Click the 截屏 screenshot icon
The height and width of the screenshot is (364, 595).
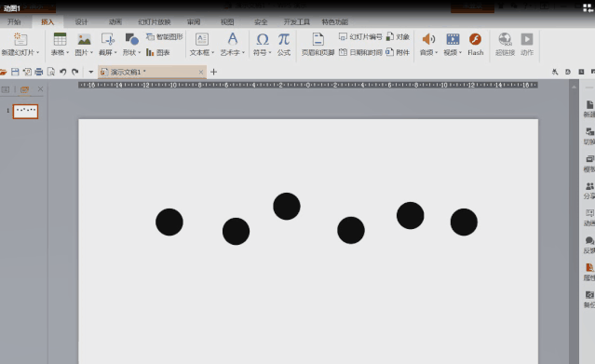pos(108,39)
